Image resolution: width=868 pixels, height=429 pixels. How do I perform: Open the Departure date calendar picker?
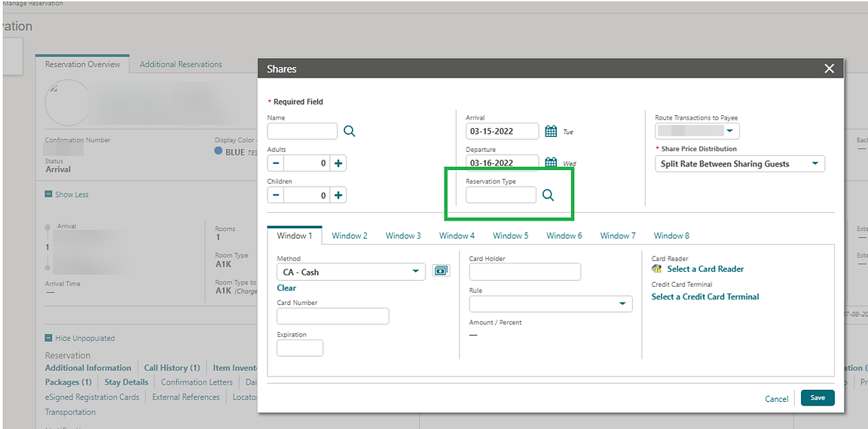(551, 163)
